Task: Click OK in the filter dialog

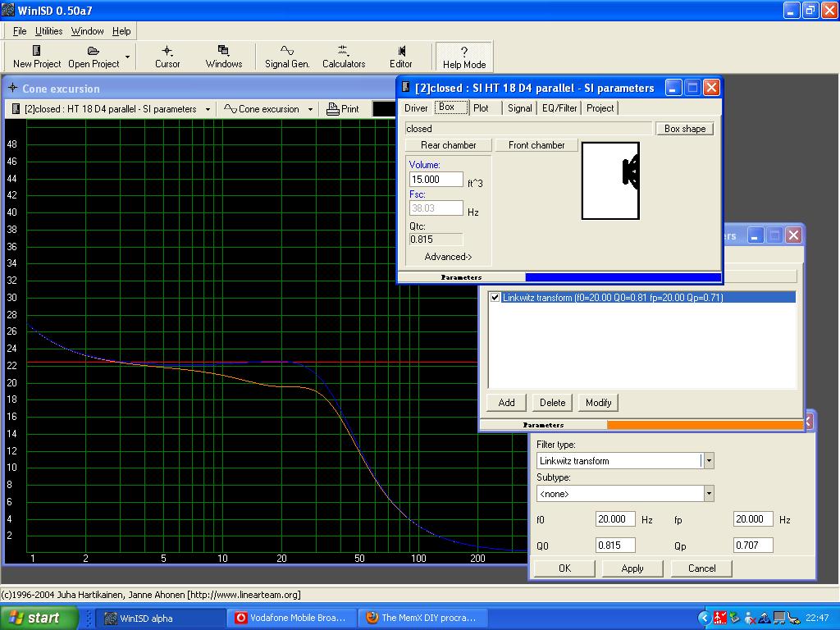Action: click(x=564, y=568)
